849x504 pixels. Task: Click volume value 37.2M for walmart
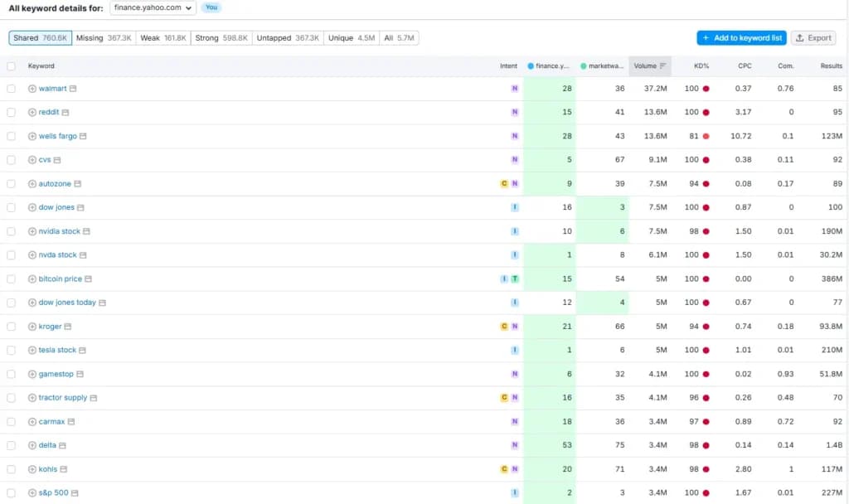tap(655, 88)
